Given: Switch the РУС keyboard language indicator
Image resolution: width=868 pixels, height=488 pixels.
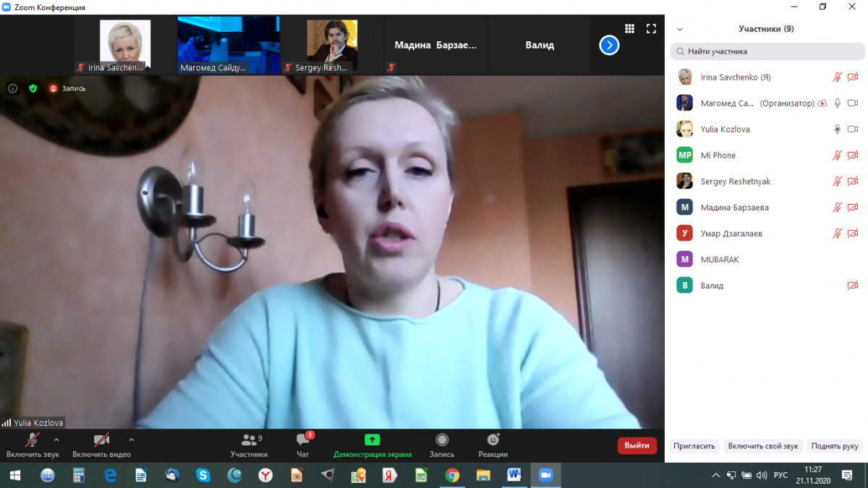Looking at the screenshot, I should (x=781, y=475).
